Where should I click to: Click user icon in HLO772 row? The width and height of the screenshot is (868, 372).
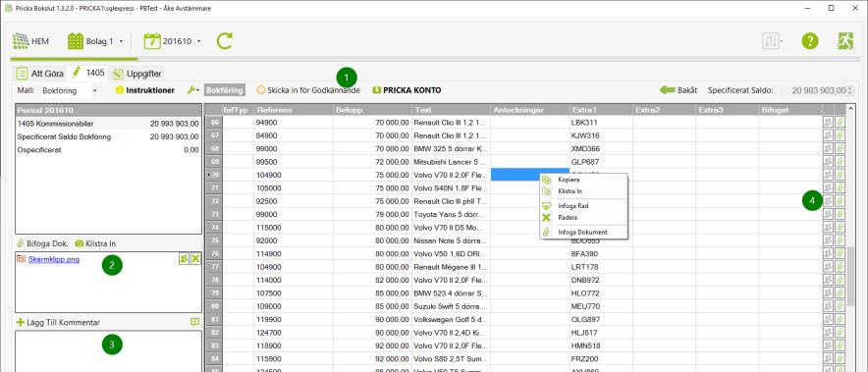point(828,293)
